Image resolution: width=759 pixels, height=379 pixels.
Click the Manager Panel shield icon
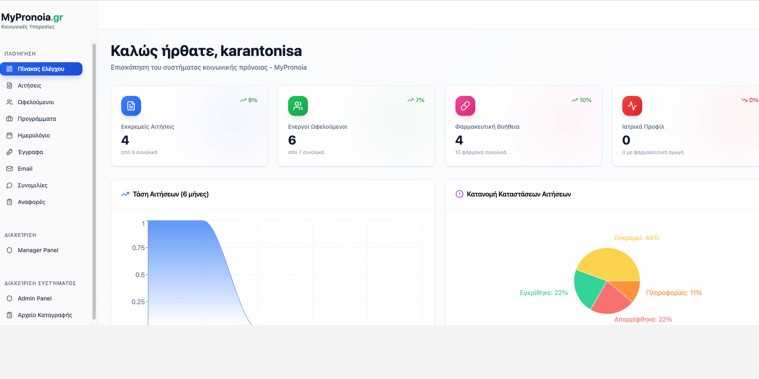click(9, 250)
